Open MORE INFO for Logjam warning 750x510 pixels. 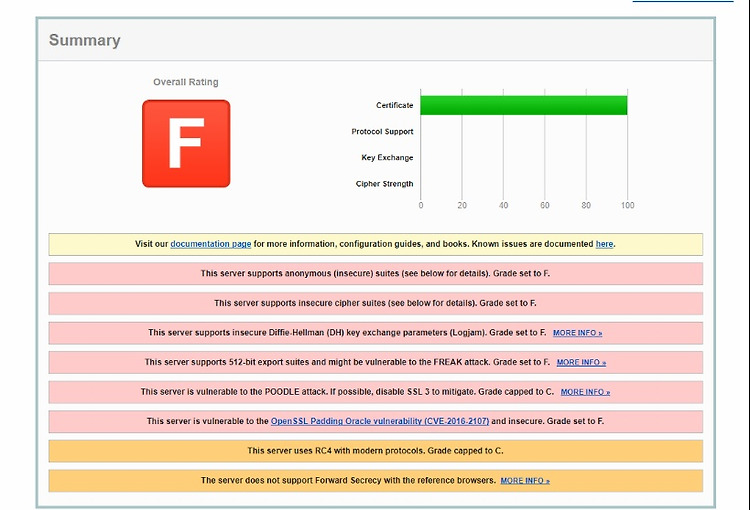577,333
